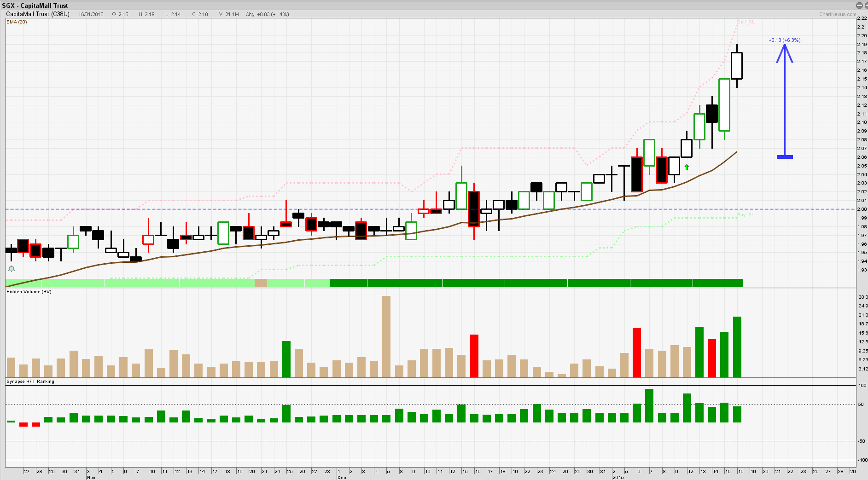This screenshot has height=480, width=868.
Task: Click the plus zoom-in button at top right
Action: (x=866, y=6)
